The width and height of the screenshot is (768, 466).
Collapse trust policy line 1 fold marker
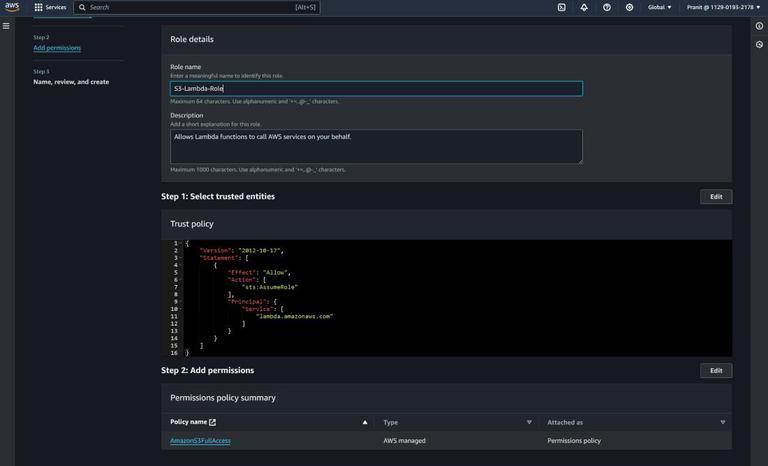181,243
